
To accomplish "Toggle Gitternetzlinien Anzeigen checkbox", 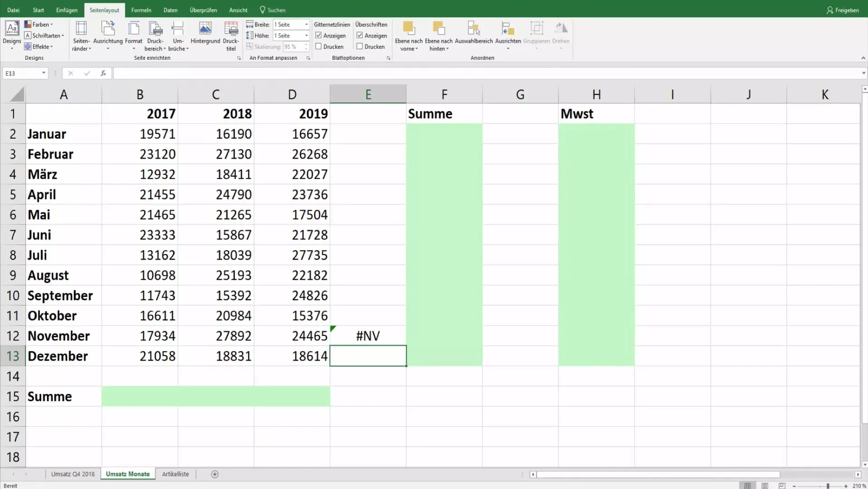I will pos(319,35).
